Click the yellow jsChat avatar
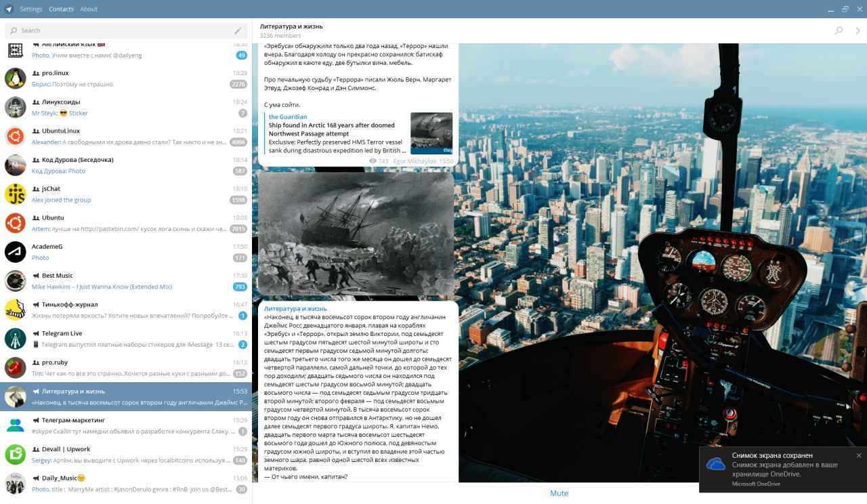 [x=15, y=194]
